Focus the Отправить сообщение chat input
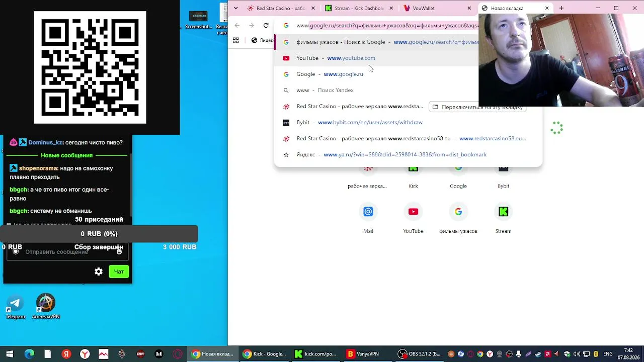644x362 pixels. click(x=66, y=251)
